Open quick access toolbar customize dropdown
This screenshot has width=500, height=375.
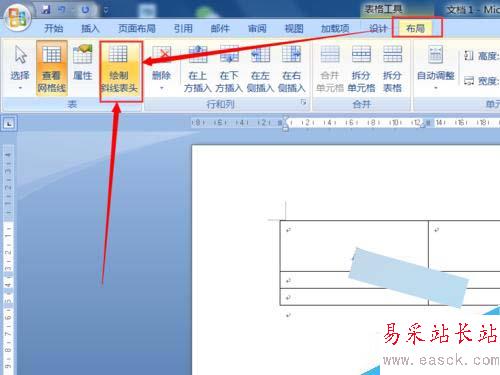[x=106, y=11]
